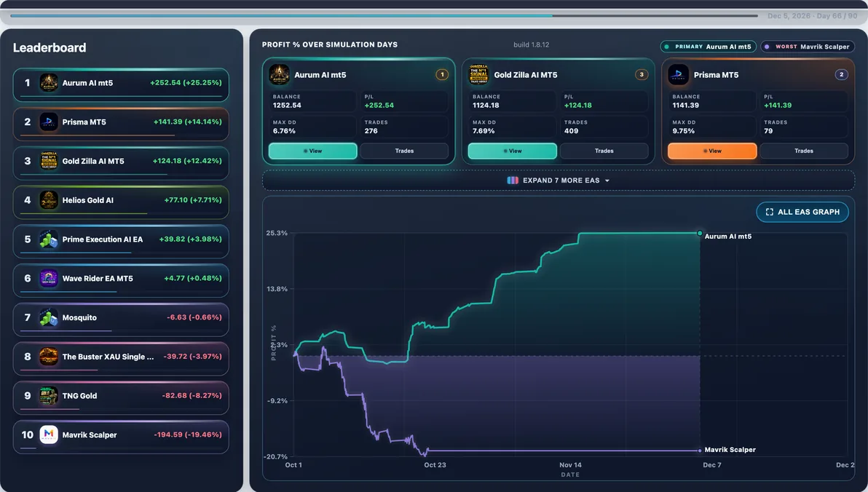Select leaderboard row 5 Prime Execution AI EA
Viewport: 868px width, 492px height.
pyautogui.click(x=121, y=242)
